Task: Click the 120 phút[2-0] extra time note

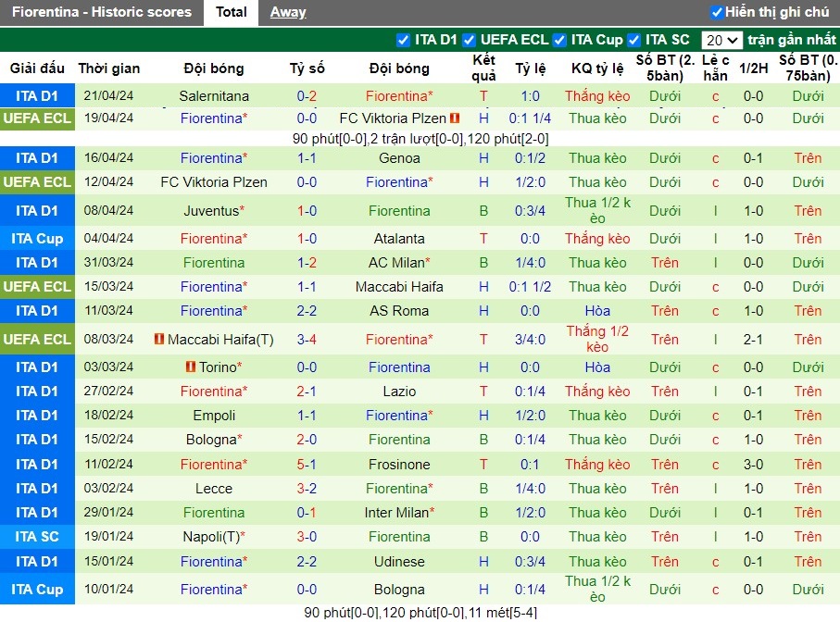Action: [508, 139]
